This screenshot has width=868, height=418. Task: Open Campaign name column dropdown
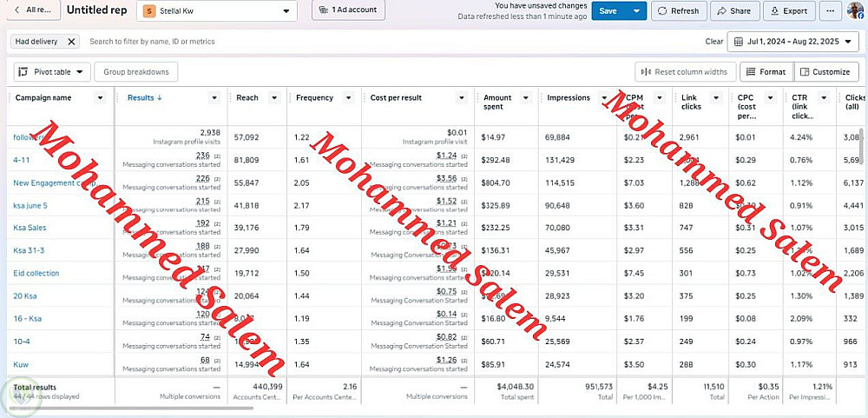pos(100,98)
